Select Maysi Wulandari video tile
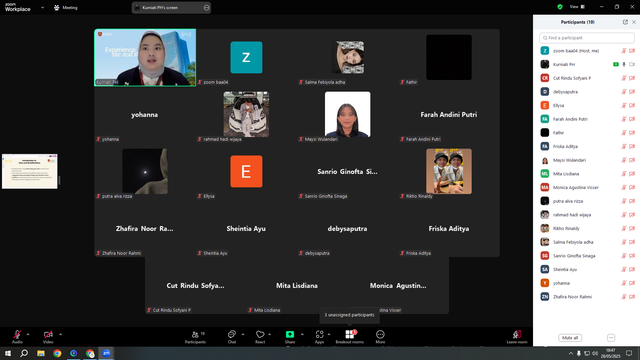640x360 pixels. point(347,114)
